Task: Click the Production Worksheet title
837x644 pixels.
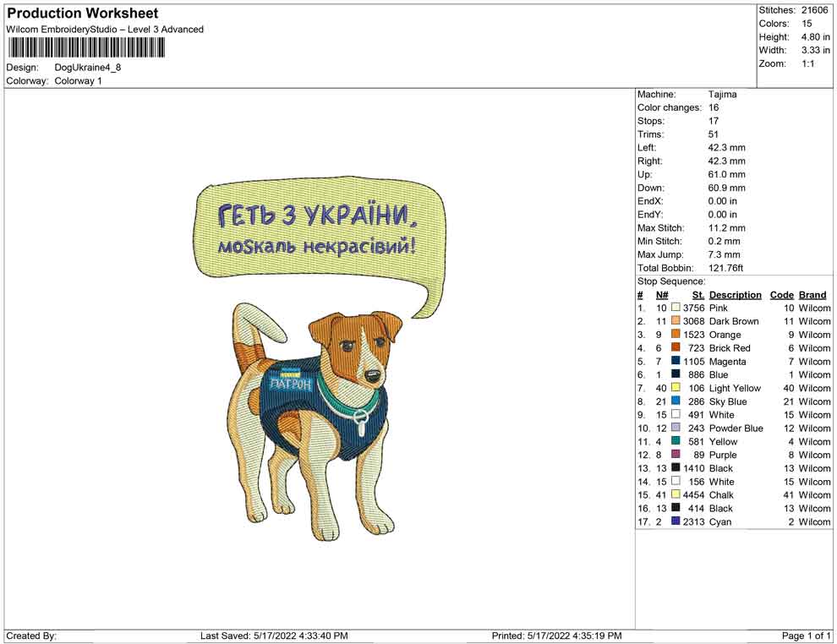Action: [82, 14]
